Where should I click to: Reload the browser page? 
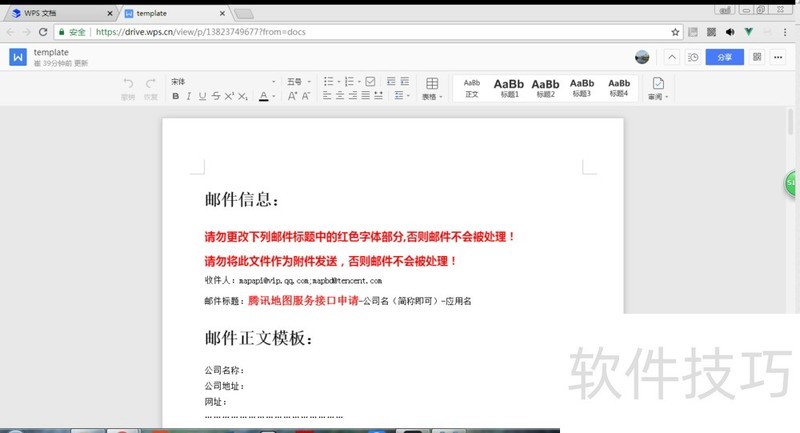tap(43, 32)
